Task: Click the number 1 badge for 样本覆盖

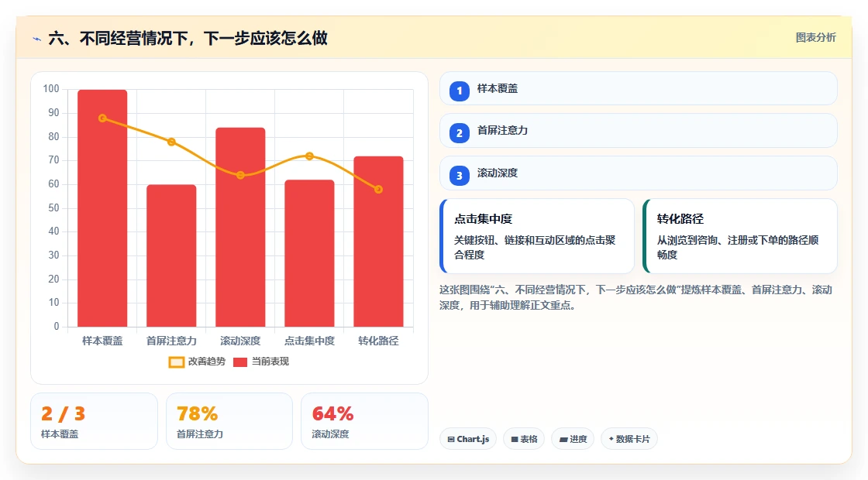Action: [x=460, y=91]
